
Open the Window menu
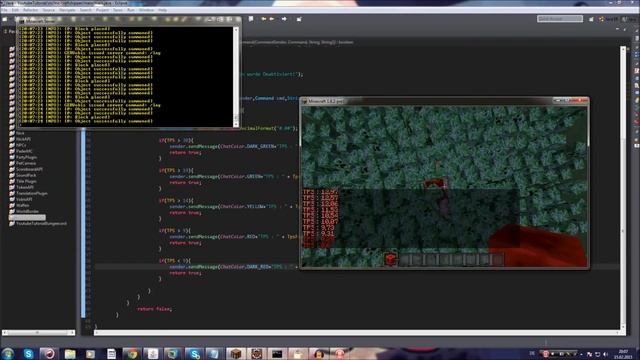[x=146, y=10]
